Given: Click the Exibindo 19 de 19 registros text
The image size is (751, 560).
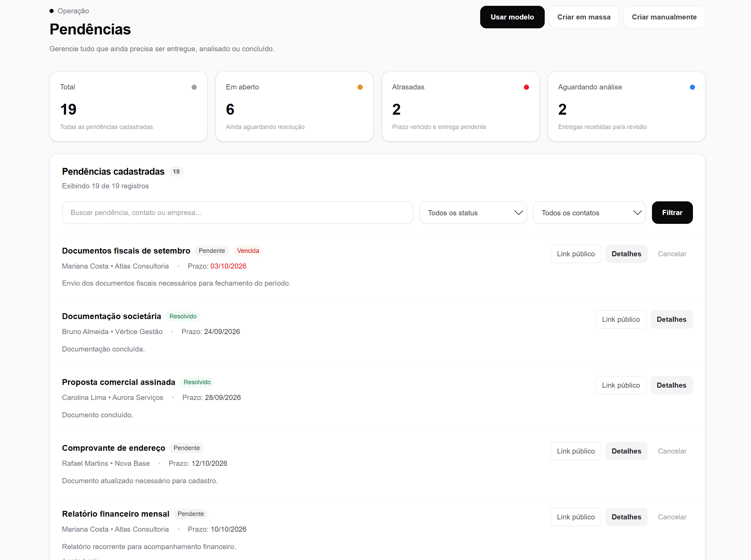Looking at the screenshot, I should click(x=105, y=186).
